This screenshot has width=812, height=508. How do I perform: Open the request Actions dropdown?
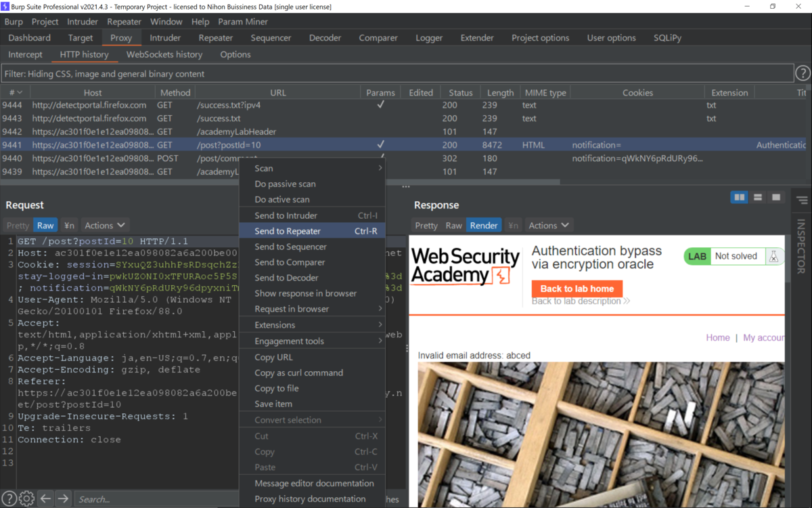(105, 226)
